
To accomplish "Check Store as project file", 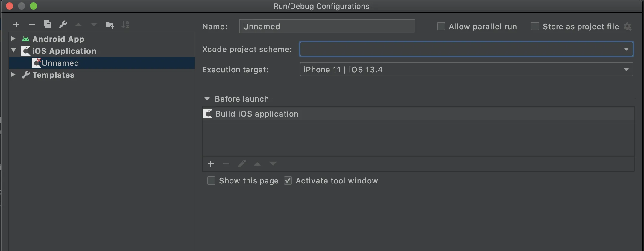I will tap(535, 27).
